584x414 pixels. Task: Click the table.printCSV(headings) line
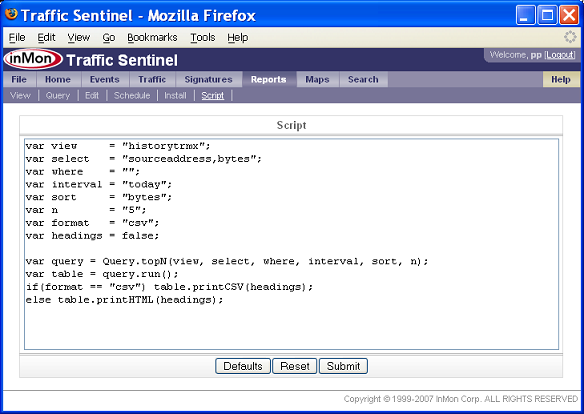[x=169, y=287]
